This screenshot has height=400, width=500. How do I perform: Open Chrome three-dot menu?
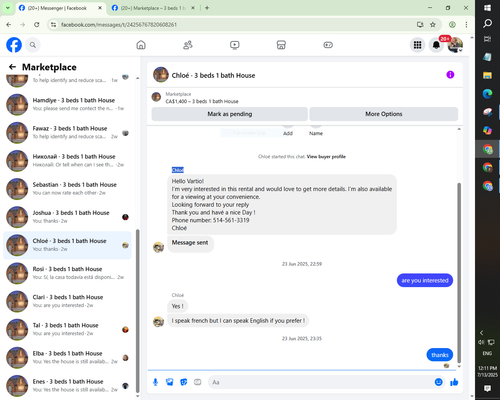466,24
